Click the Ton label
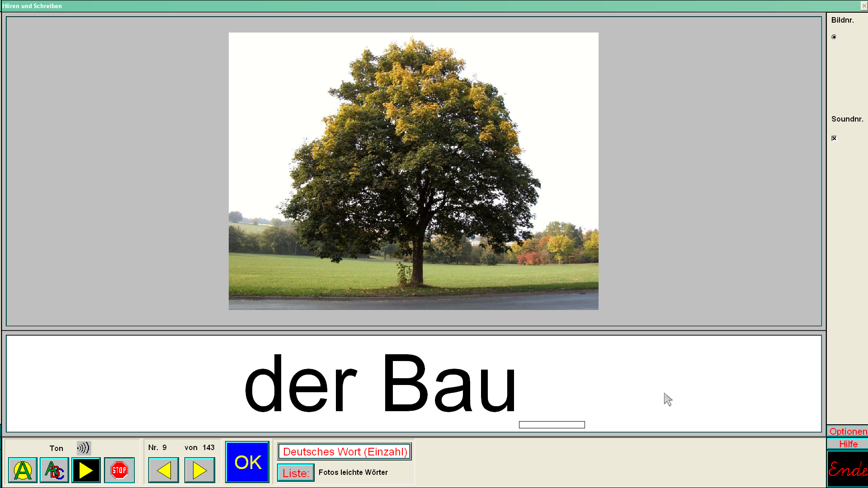868x488 pixels. 56,448
